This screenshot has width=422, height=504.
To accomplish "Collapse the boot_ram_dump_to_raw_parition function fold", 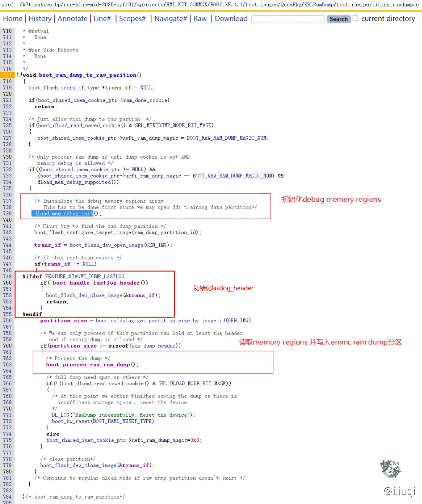I will pyautogui.click(x=19, y=75).
